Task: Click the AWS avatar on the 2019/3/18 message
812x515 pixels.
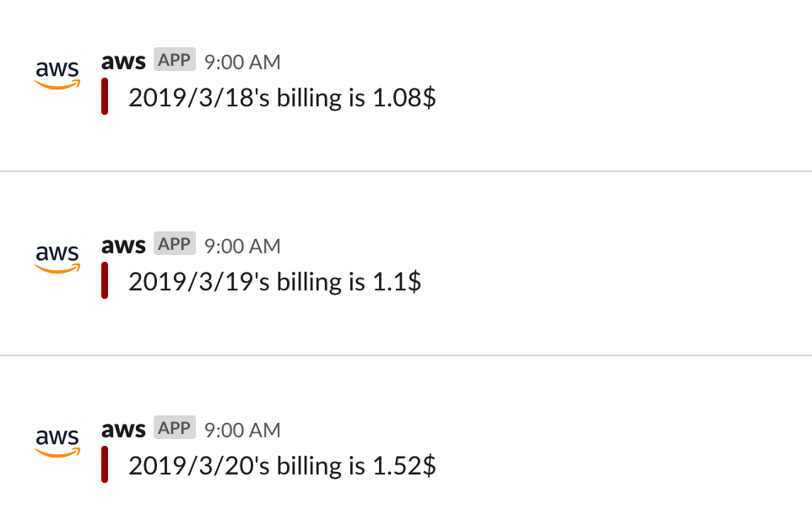Action: [x=57, y=74]
